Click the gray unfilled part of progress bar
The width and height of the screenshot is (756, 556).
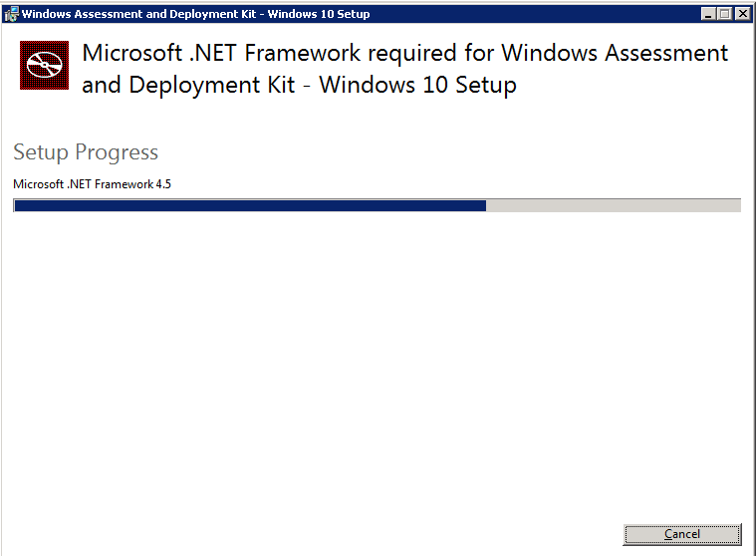click(x=614, y=206)
